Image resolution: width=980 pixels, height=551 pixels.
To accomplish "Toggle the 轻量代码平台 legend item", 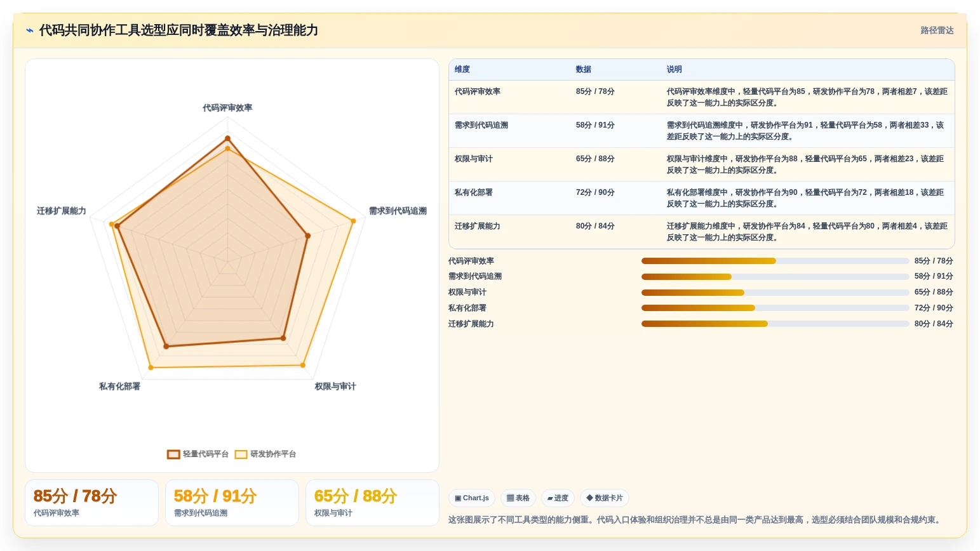I will click(198, 455).
